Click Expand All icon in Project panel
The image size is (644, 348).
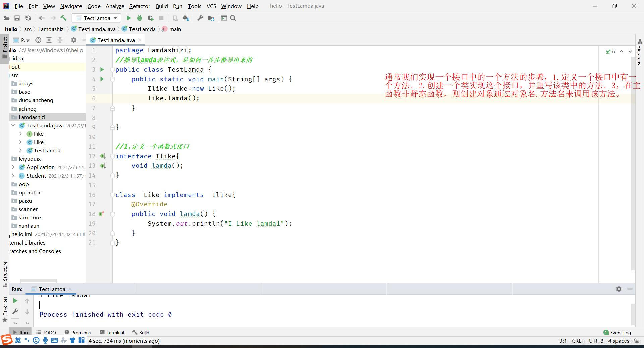tap(49, 40)
